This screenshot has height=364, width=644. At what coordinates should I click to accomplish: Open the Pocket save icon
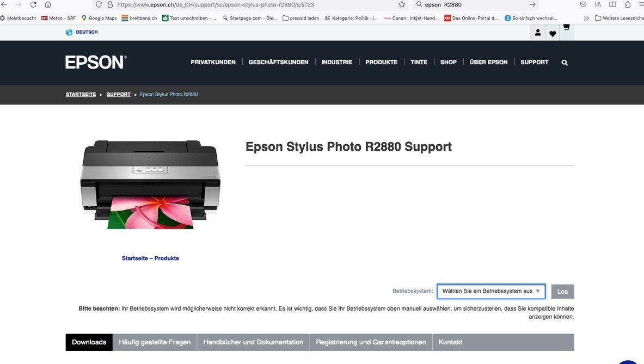tap(583, 4)
